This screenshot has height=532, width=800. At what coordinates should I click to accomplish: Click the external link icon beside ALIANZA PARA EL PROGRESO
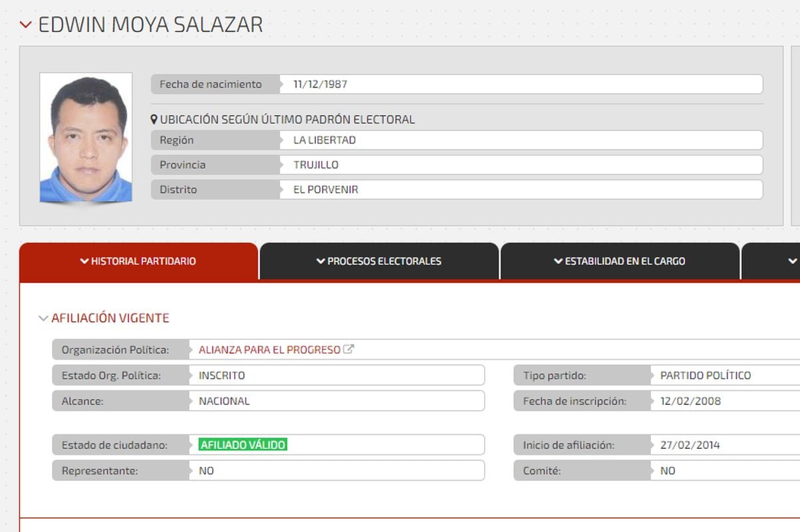pos(350,348)
